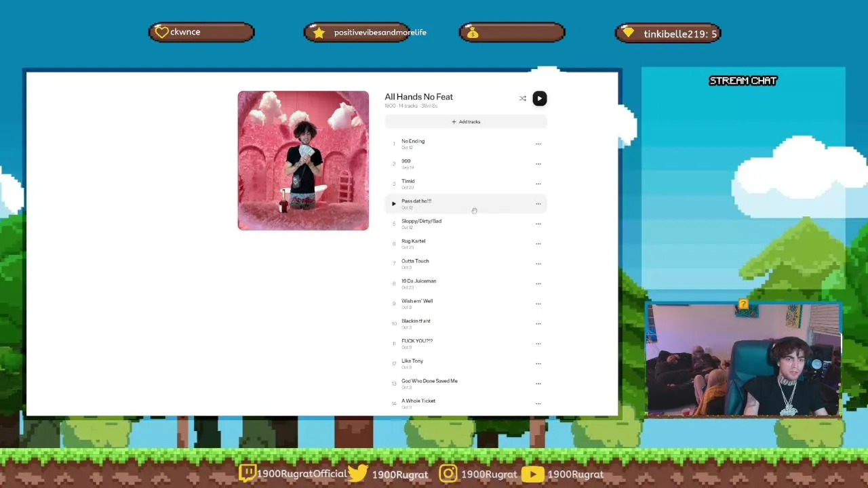
Task: Select the track A Whole Ticket
Action: click(466, 403)
